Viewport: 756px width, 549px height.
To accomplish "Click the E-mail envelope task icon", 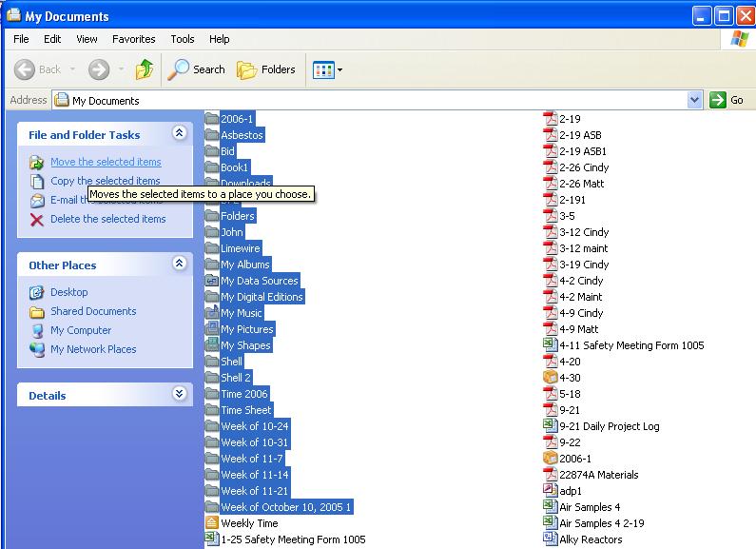I will click(x=37, y=200).
